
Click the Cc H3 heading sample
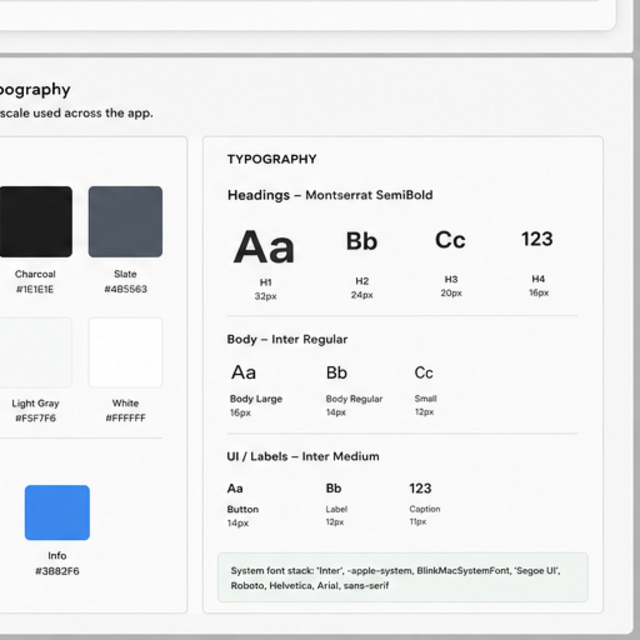click(x=450, y=240)
